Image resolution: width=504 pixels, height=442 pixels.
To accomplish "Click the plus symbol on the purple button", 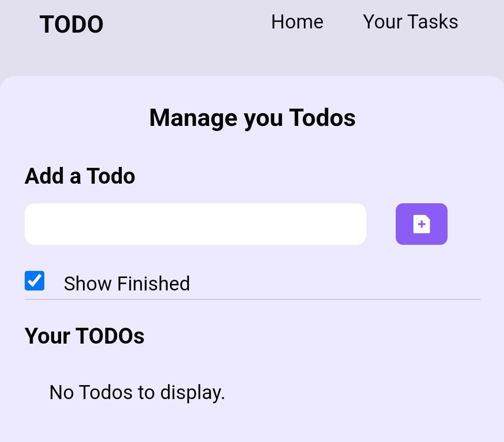I will [422, 224].
